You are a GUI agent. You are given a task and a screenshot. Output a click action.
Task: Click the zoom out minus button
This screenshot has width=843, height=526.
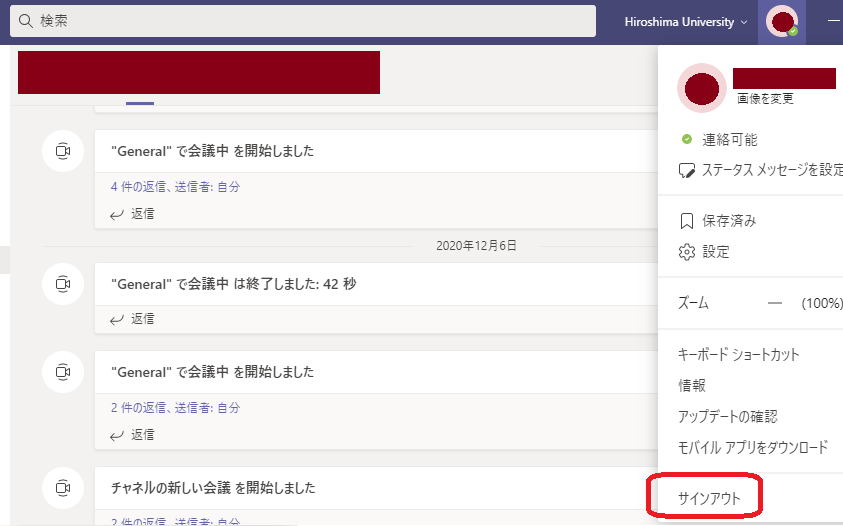pyautogui.click(x=774, y=303)
